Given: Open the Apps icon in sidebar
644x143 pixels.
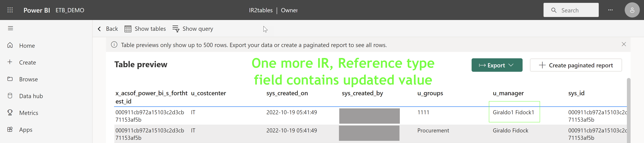Looking at the screenshot, I should coord(10,130).
